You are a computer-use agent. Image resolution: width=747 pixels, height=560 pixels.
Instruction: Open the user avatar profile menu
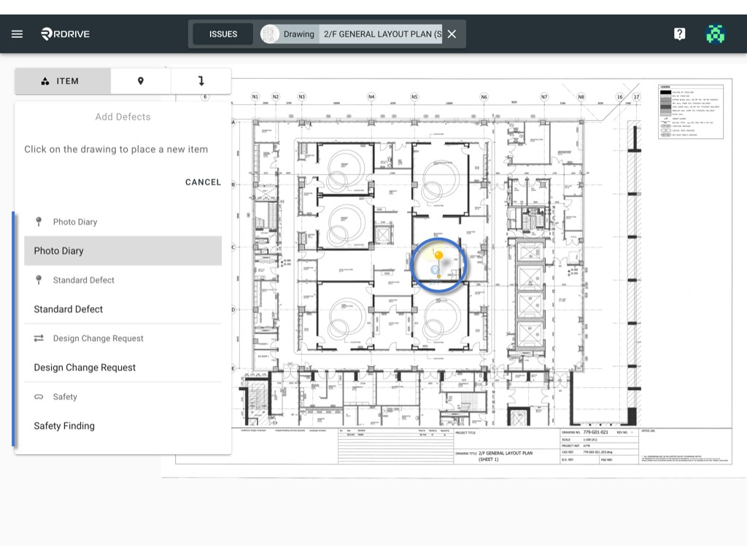[x=715, y=34]
